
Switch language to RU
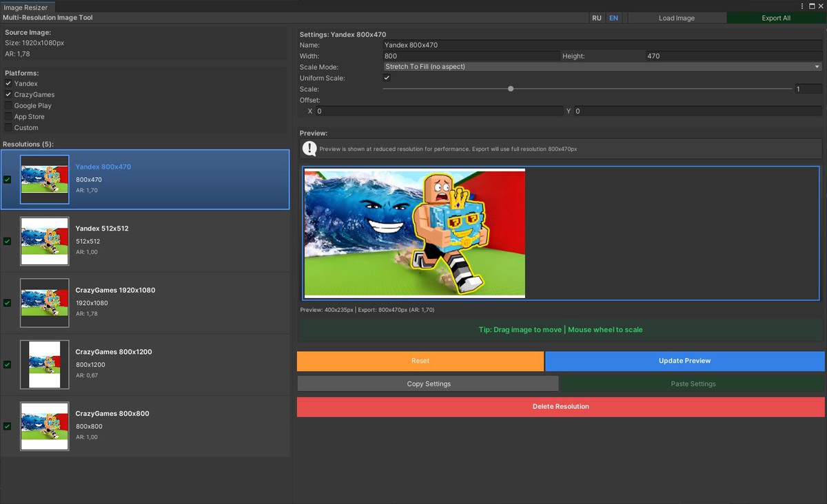pyautogui.click(x=597, y=18)
